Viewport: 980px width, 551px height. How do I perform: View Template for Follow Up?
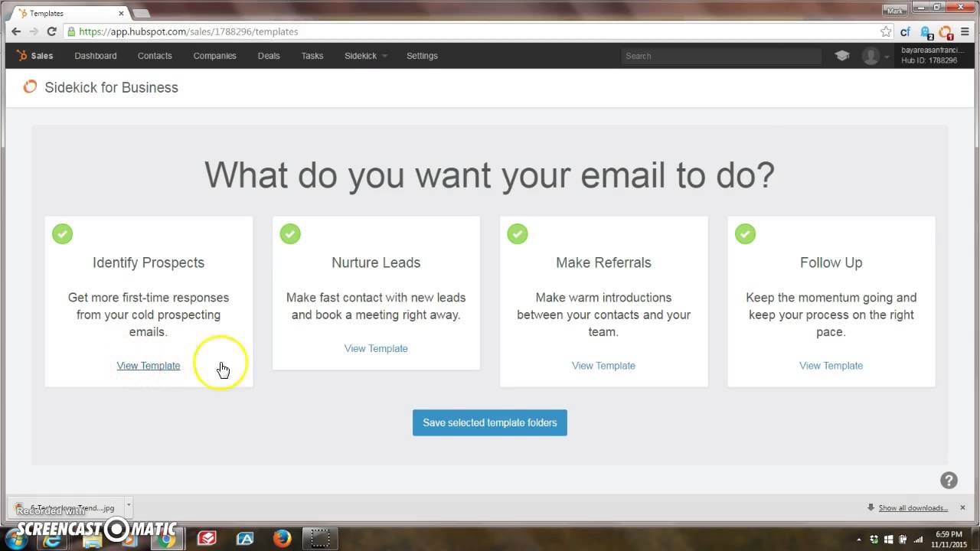pos(831,366)
